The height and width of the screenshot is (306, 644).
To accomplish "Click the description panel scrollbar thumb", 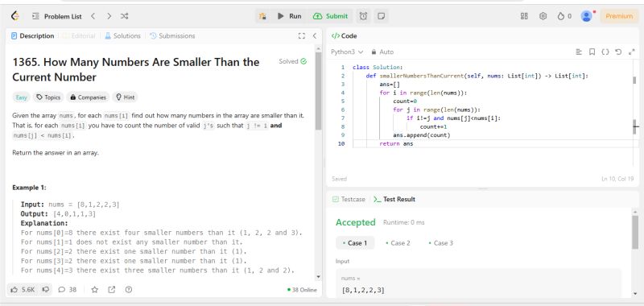I will pos(318,90).
